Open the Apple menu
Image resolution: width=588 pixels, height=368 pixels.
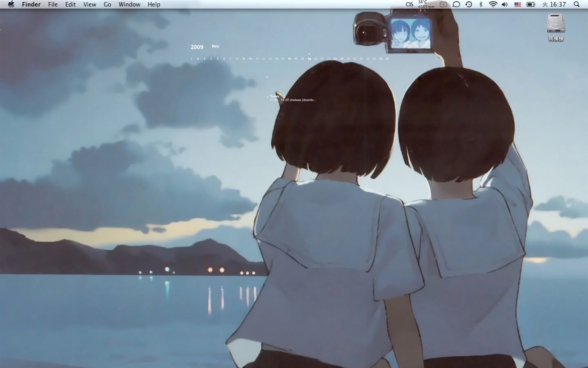coord(11,4)
